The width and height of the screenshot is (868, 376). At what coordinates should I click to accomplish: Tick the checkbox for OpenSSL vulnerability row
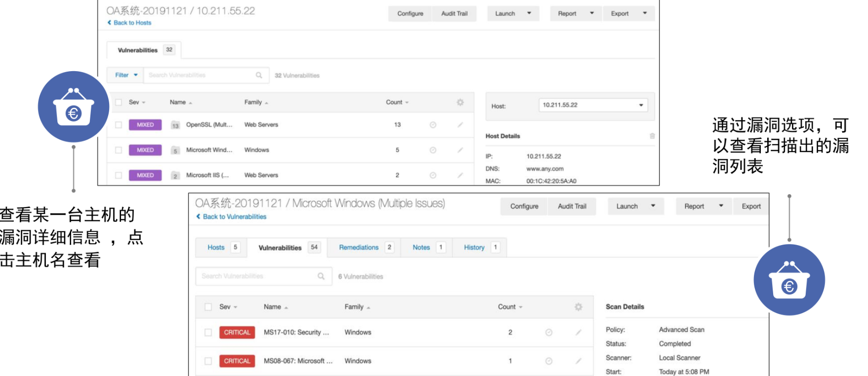(119, 125)
